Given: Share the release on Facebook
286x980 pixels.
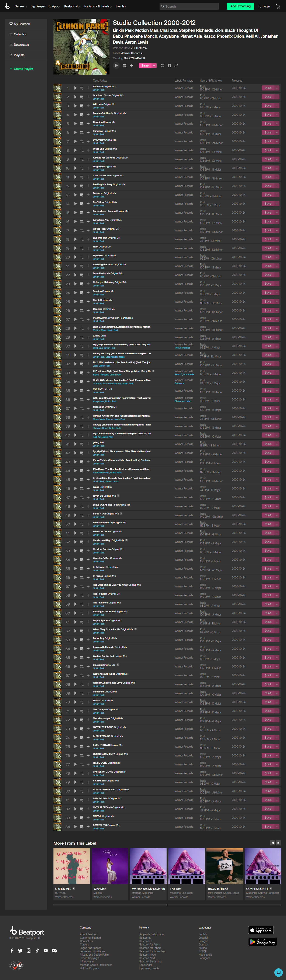Looking at the screenshot, I should coord(169,65).
